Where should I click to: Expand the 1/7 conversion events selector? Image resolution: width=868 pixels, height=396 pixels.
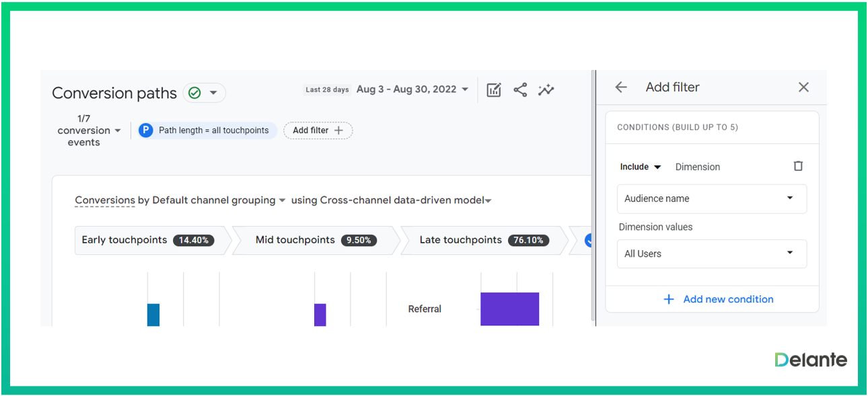[89, 130]
